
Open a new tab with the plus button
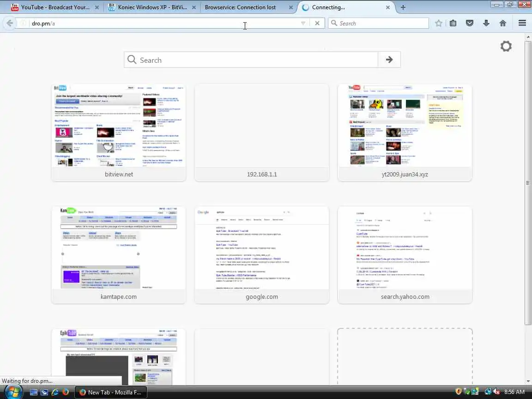coord(403,7)
